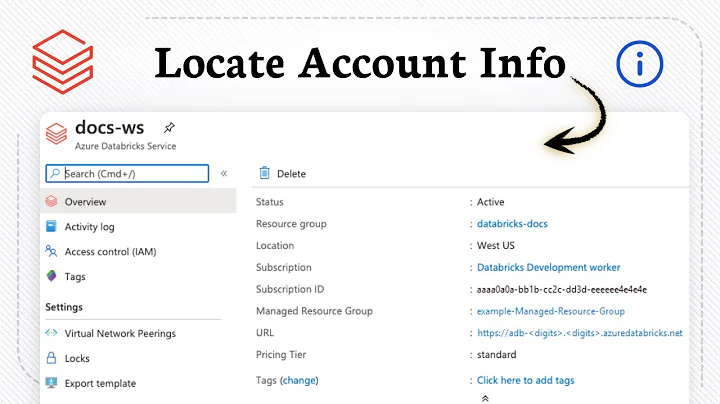The width and height of the screenshot is (720, 404).
Task: Click the Virtual Network Peerings arrows icon
Action: click(51, 333)
